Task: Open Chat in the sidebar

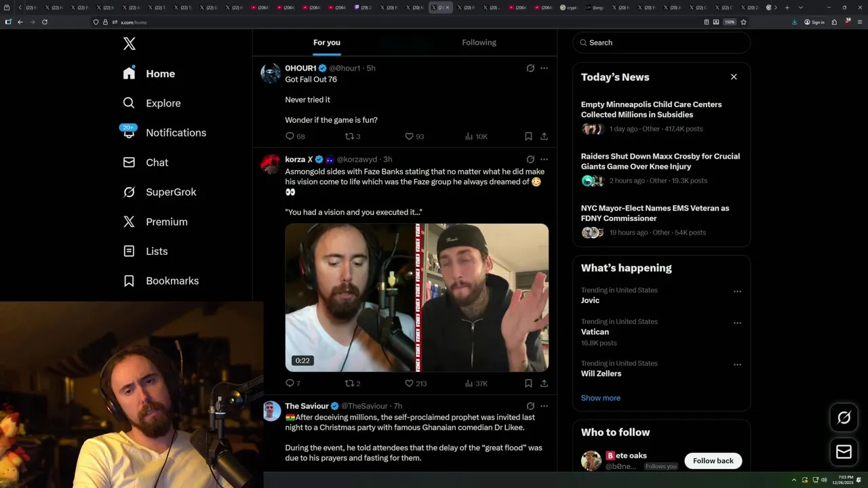Action: (x=146, y=163)
